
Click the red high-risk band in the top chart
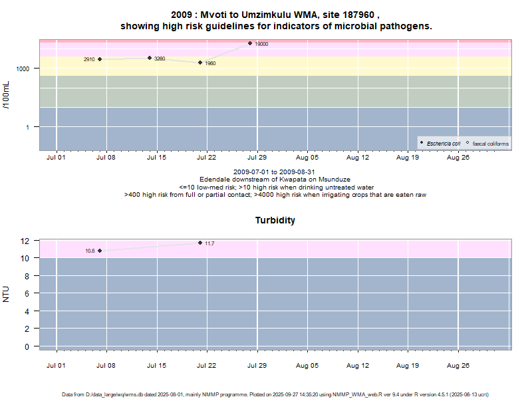tap(332, 41)
